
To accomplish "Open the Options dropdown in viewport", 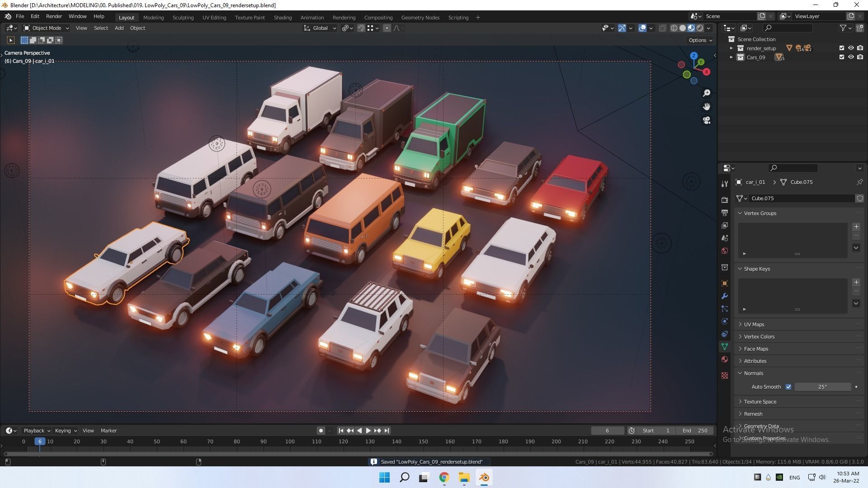I will 700,40.
